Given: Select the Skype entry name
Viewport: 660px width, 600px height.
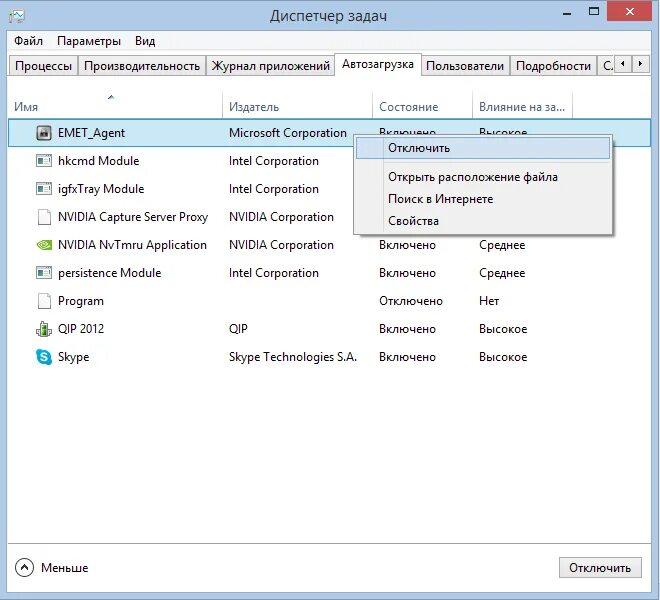Looking at the screenshot, I should click(74, 357).
